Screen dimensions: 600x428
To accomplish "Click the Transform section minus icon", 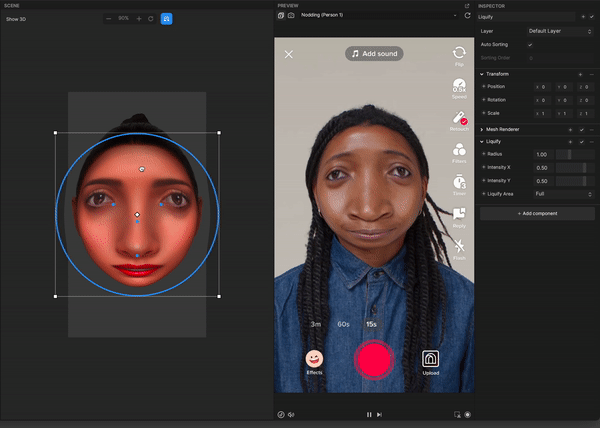I will pyautogui.click(x=592, y=75).
